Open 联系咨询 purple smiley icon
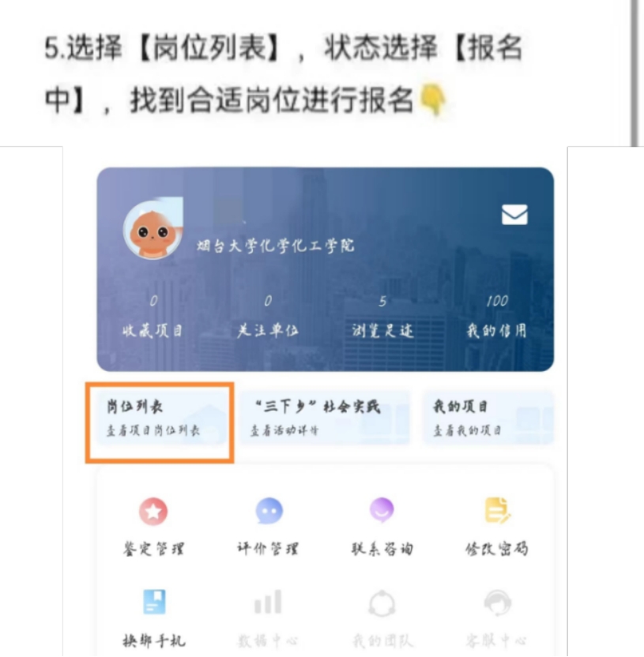 (382, 510)
